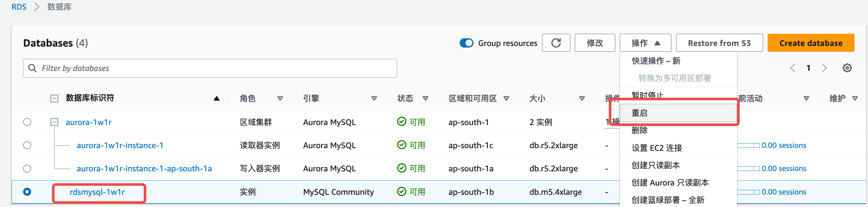Image resolution: width=868 pixels, height=207 pixels.
Task: Click the 数据库 breadcrumb text
Action: [x=59, y=7]
